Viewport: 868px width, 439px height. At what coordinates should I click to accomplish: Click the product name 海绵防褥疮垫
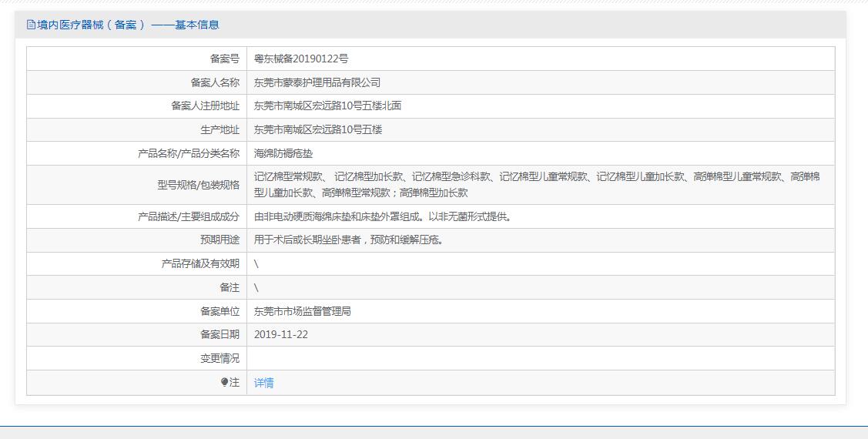(283, 153)
